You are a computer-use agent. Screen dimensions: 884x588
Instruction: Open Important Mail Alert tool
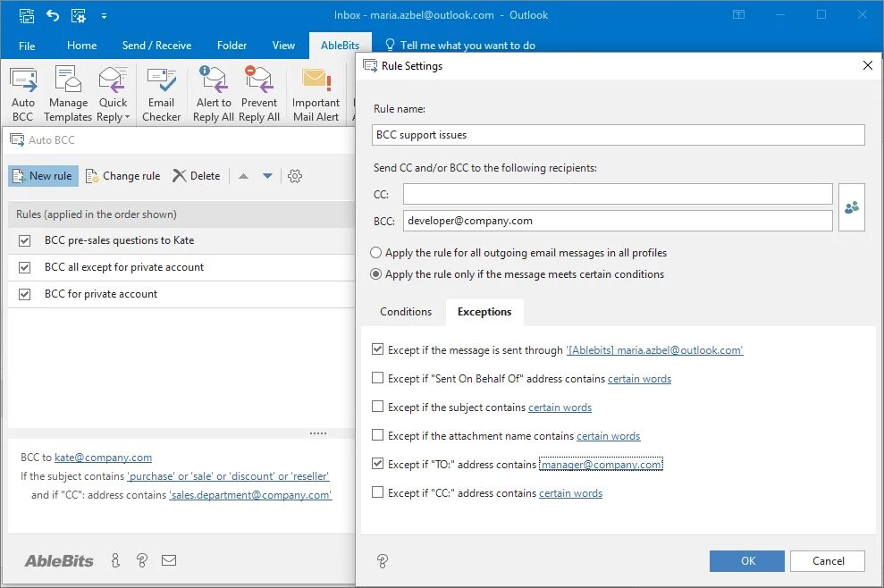tap(316, 94)
